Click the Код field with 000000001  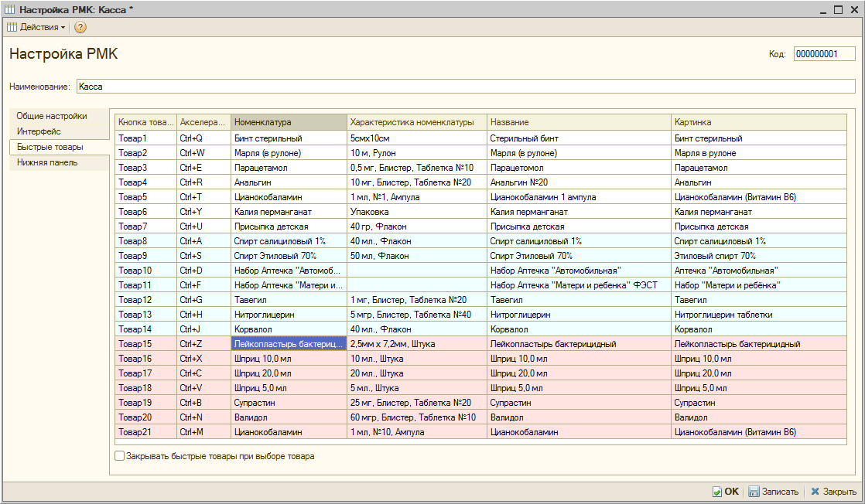click(824, 54)
